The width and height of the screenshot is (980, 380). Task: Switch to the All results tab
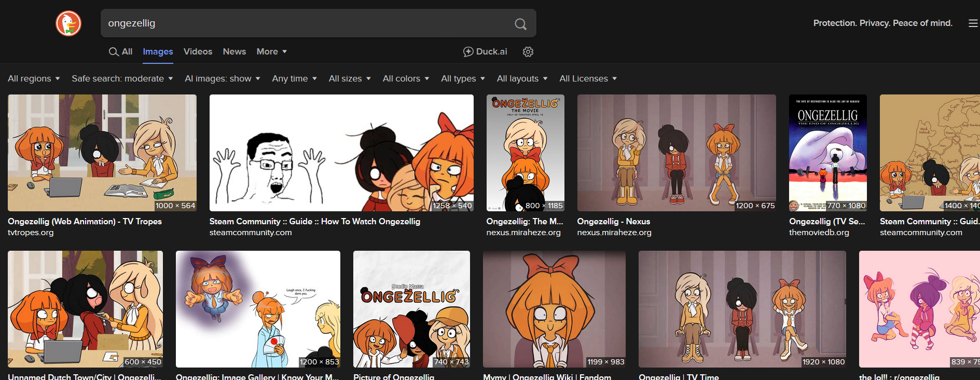coord(120,51)
